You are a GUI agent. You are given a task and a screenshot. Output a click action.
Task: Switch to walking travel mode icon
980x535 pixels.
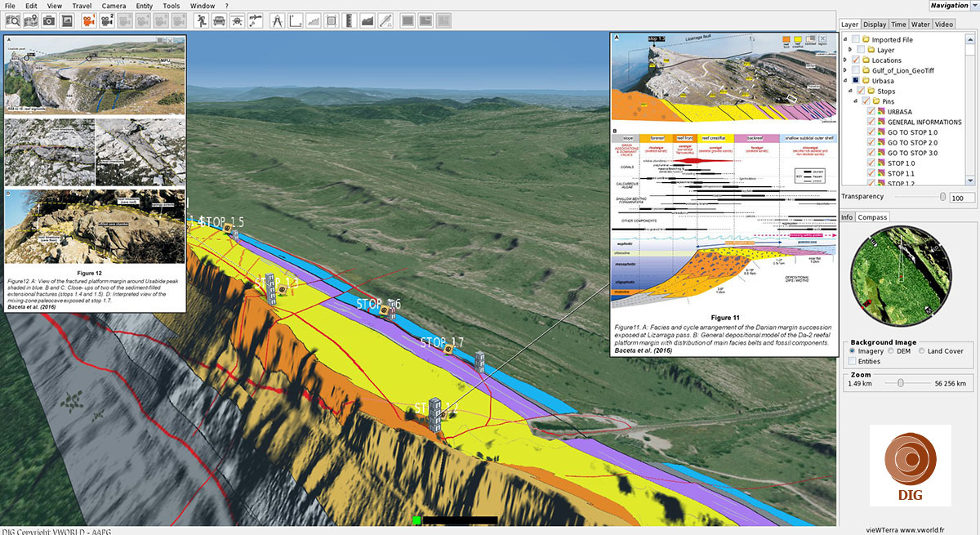click(x=199, y=20)
